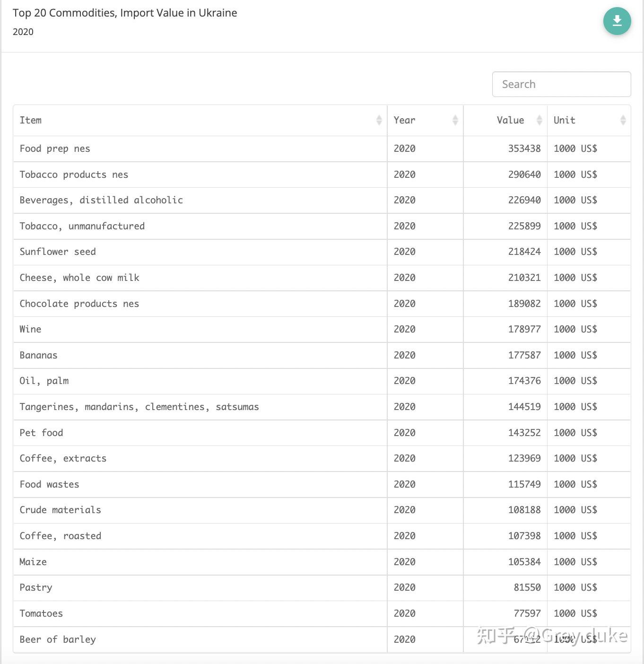The image size is (644, 664).
Task: Click the Unit column sort arrows
Action: click(x=623, y=120)
